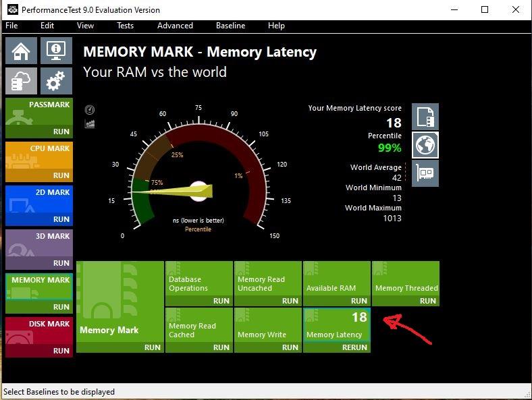Open the Settings gears icon
Screen dimensions: 532x400
click(56, 81)
